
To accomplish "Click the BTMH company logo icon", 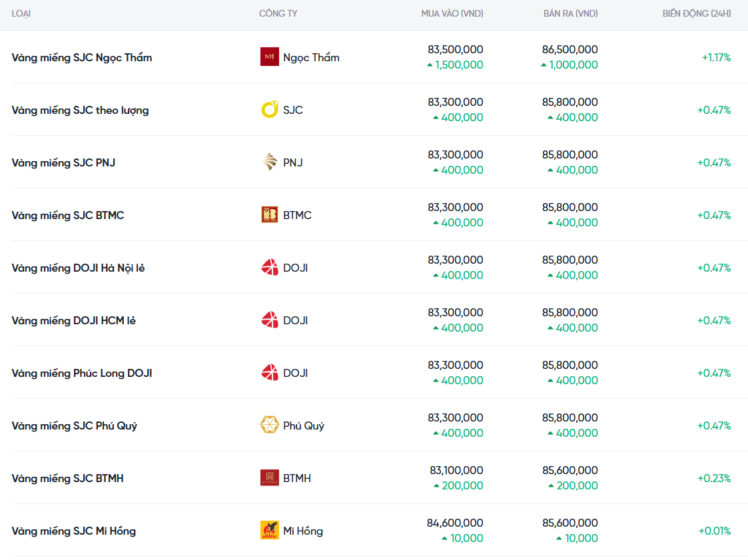I will [x=270, y=477].
